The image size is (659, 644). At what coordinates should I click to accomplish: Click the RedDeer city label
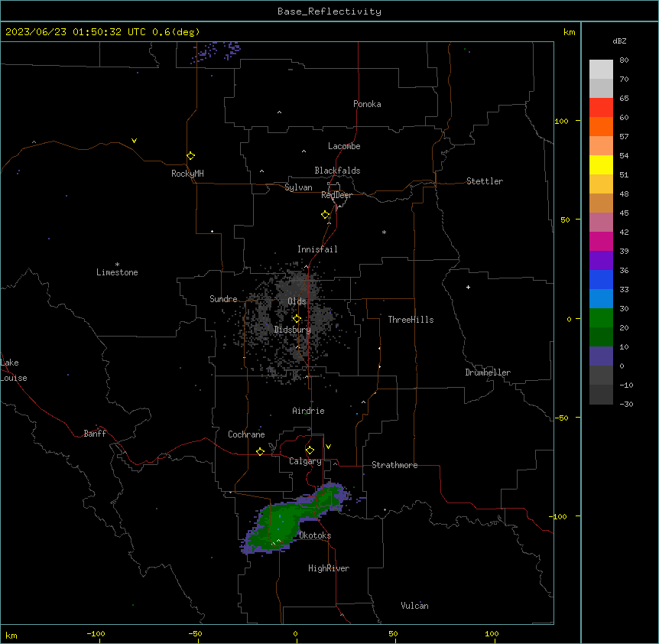[336, 195]
